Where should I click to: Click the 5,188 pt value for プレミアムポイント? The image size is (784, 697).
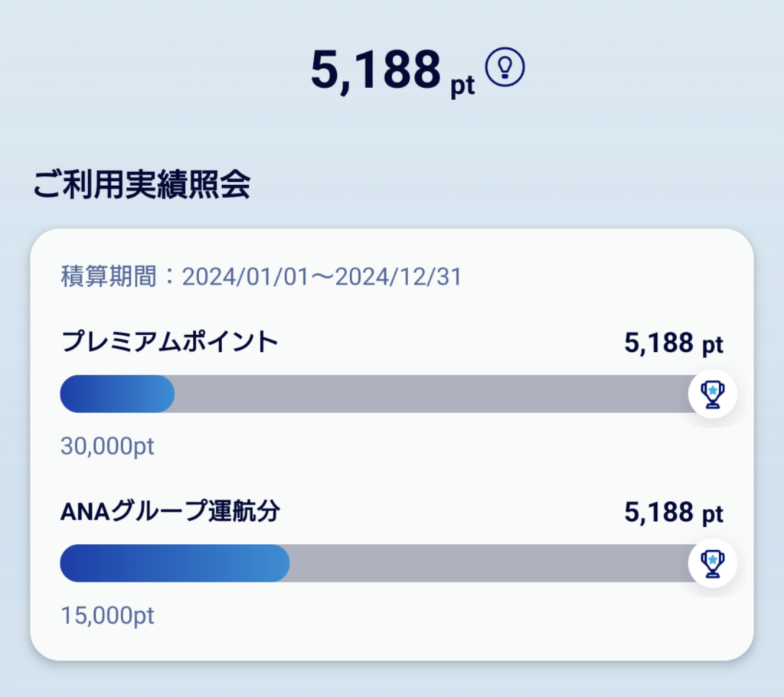[674, 344]
